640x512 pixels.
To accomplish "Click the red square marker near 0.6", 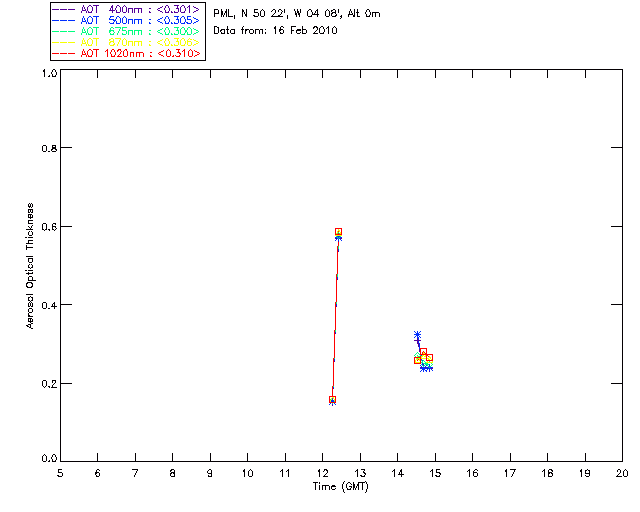I will pos(338,232).
